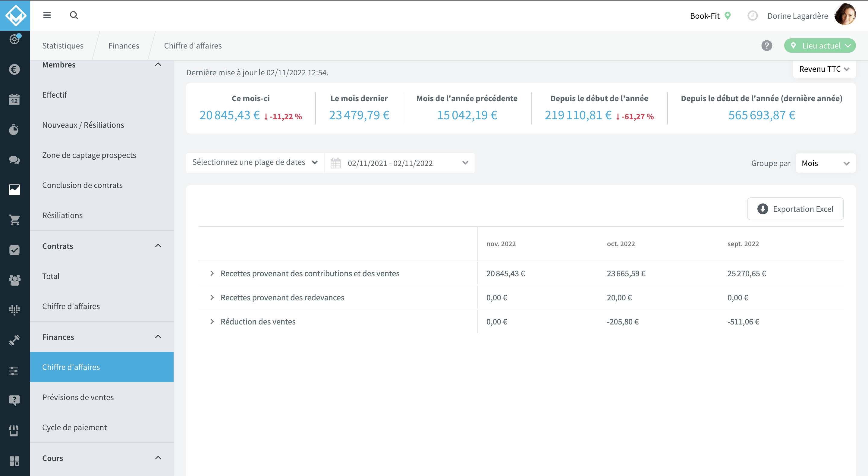Click the 565 693,87 € last year value
The height and width of the screenshot is (476, 868).
point(762,115)
